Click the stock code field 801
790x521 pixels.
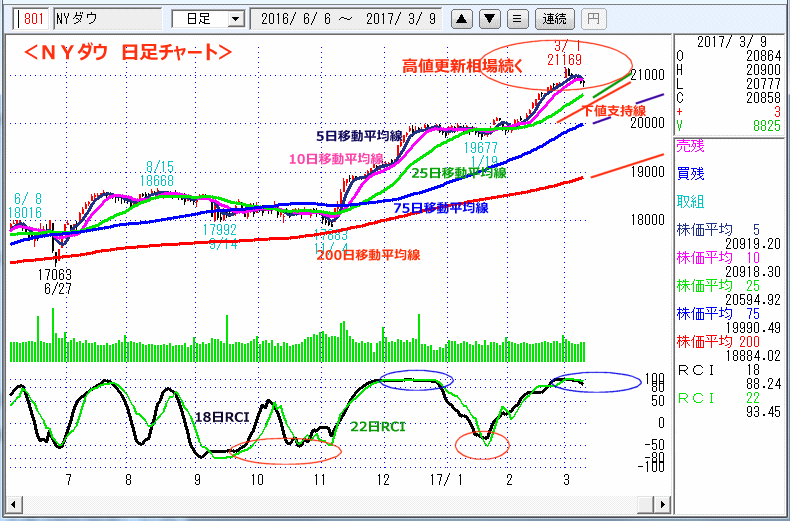33,18
